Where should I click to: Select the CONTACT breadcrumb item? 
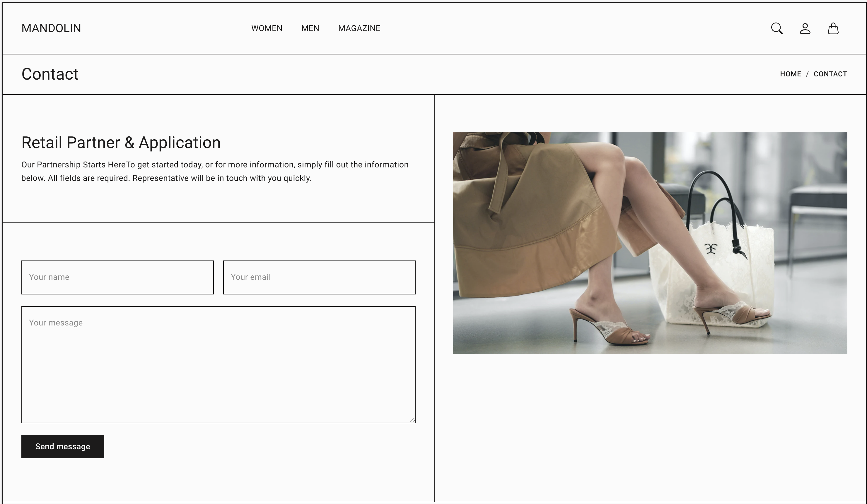coord(830,74)
